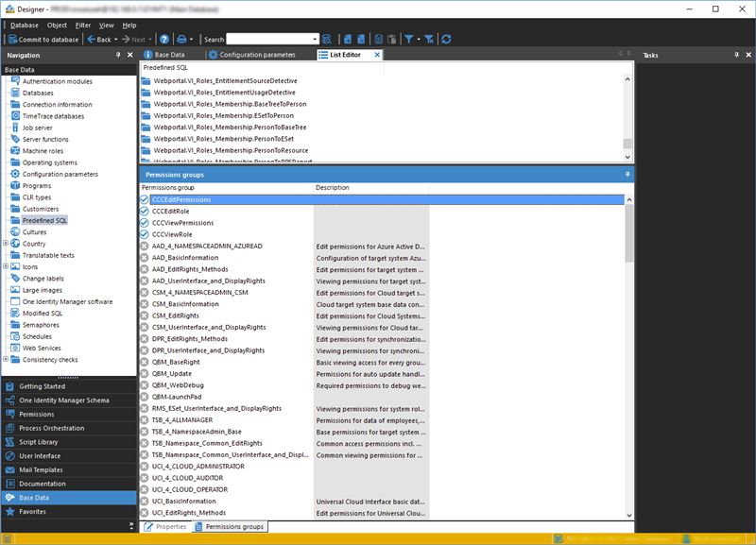Toggle the CCCViewPermissions group checkmark

pos(145,223)
